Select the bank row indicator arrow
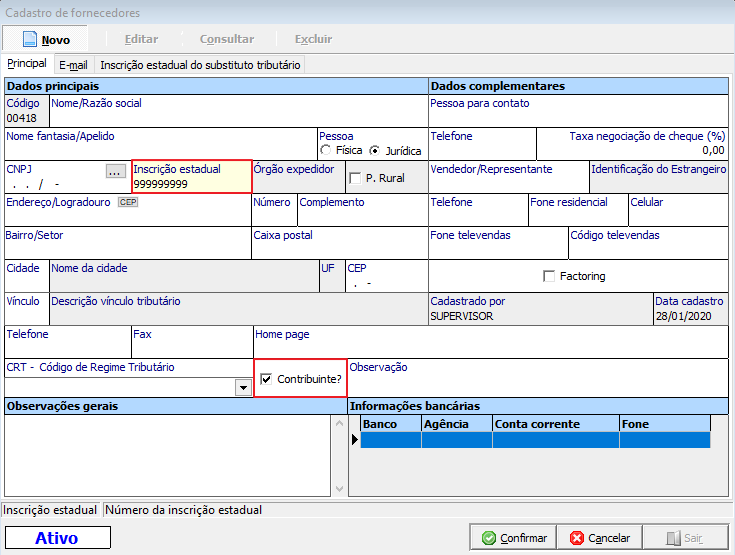 pos(355,439)
